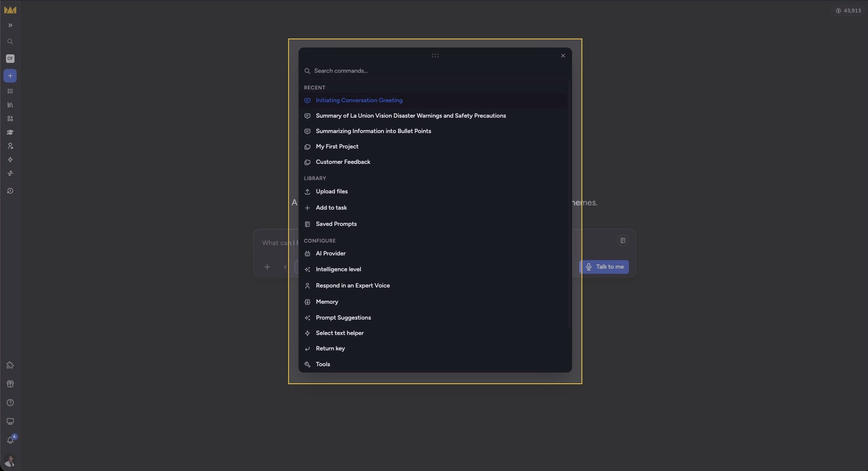The width and height of the screenshot is (868, 471).
Task: Open the graduation cap learning icon
Action: tap(10, 132)
